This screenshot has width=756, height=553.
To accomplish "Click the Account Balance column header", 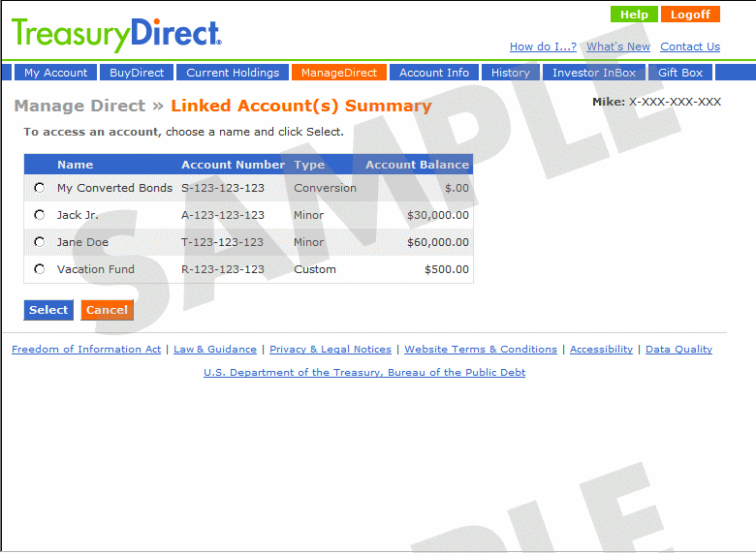I will pyautogui.click(x=417, y=165).
